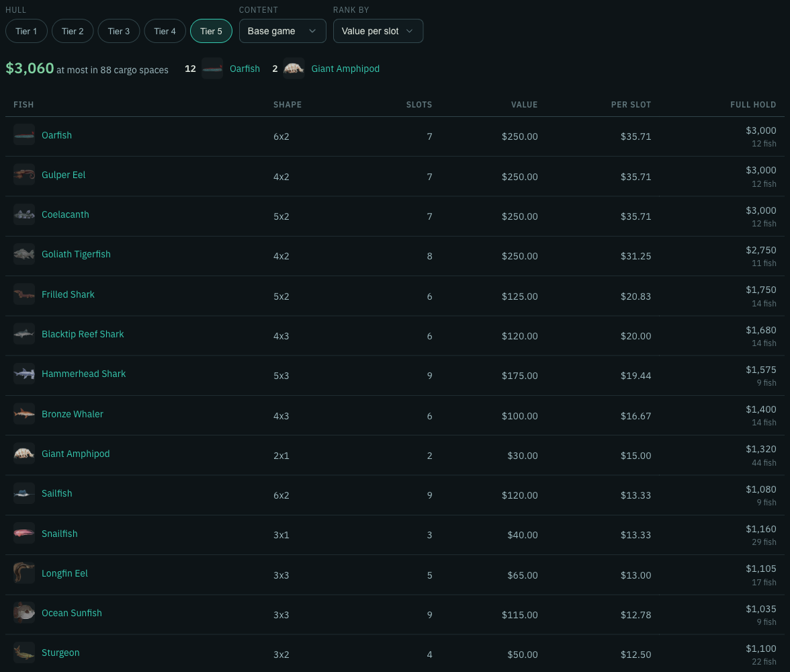
Task: Click the Sailfish icon
Action: pyautogui.click(x=24, y=493)
